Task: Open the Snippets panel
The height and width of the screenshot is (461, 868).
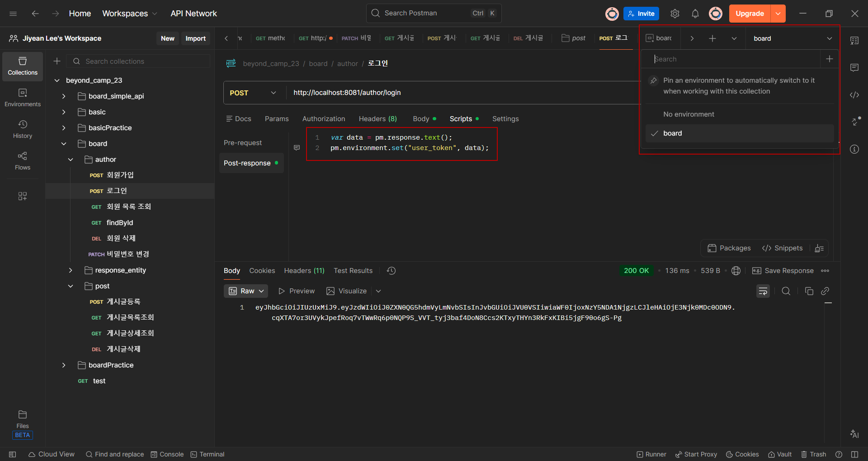Action: click(783, 248)
